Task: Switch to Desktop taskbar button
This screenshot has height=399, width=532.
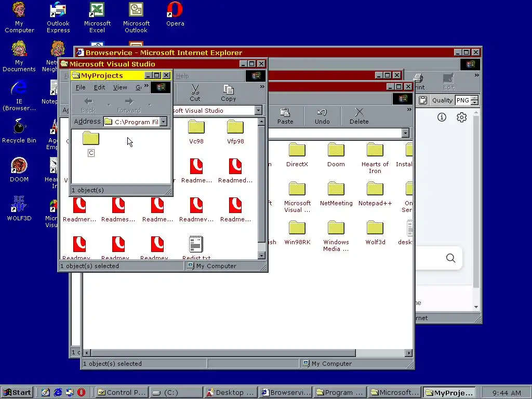Action: tap(231, 393)
